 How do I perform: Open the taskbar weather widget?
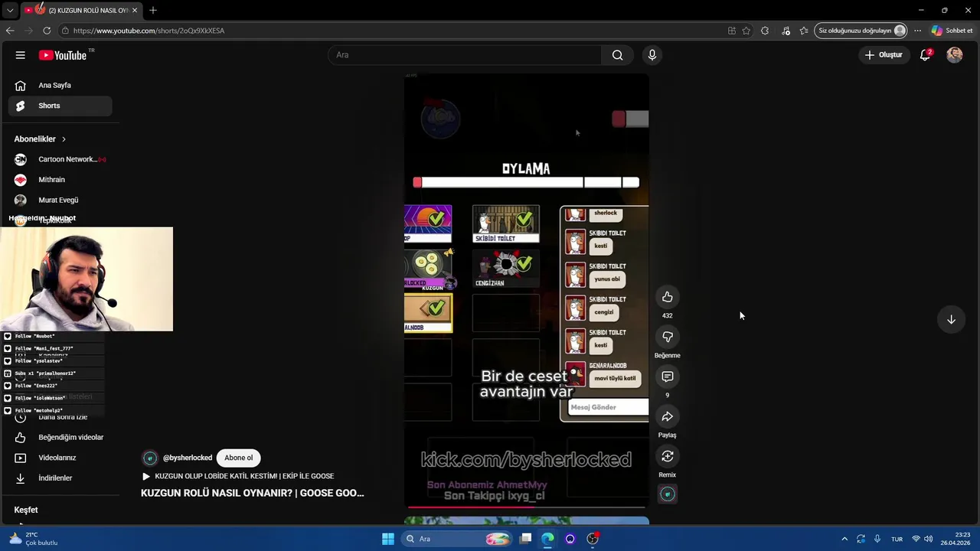click(x=34, y=539)
